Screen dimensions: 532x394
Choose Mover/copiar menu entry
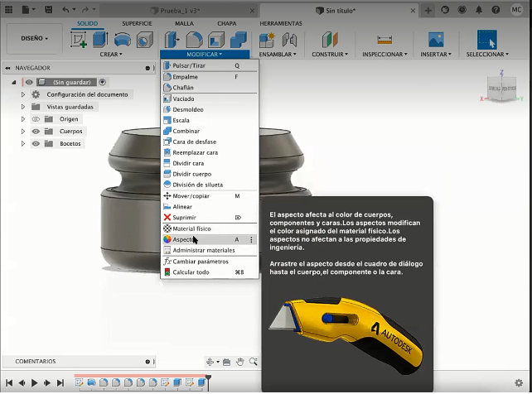click(x=210, y=196)
